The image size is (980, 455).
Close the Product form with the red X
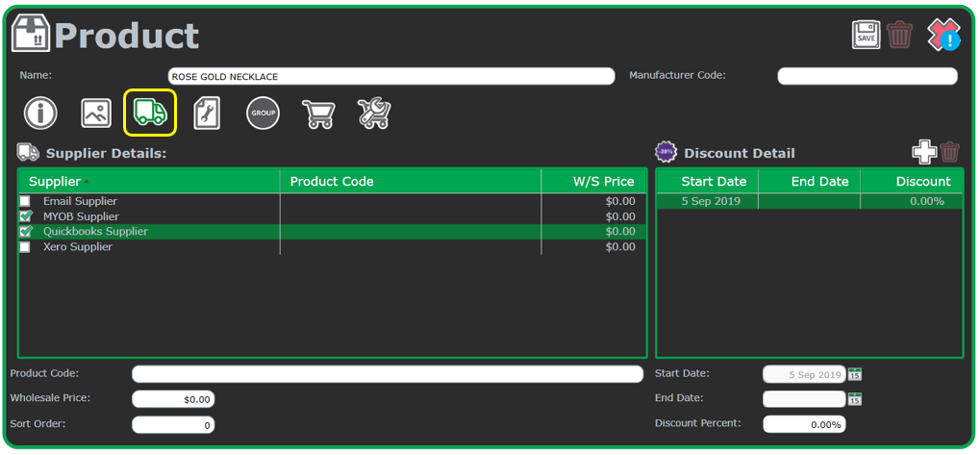pyautogui.click(x=943, y=35)
